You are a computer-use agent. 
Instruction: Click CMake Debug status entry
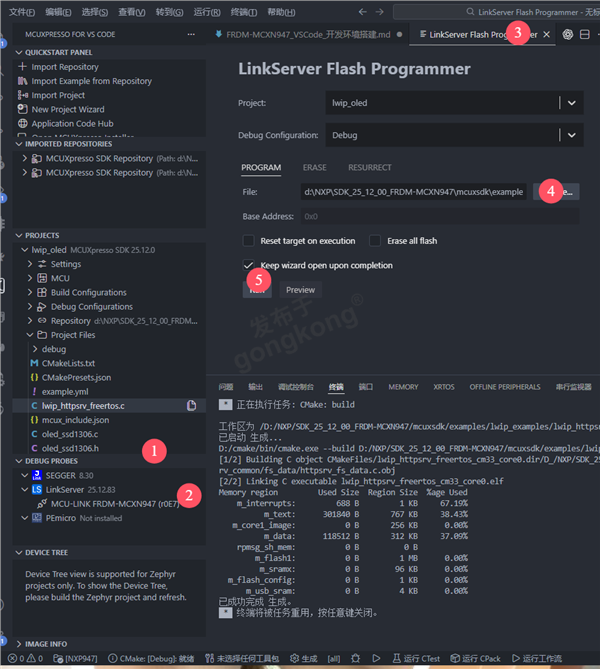(151, 658)
